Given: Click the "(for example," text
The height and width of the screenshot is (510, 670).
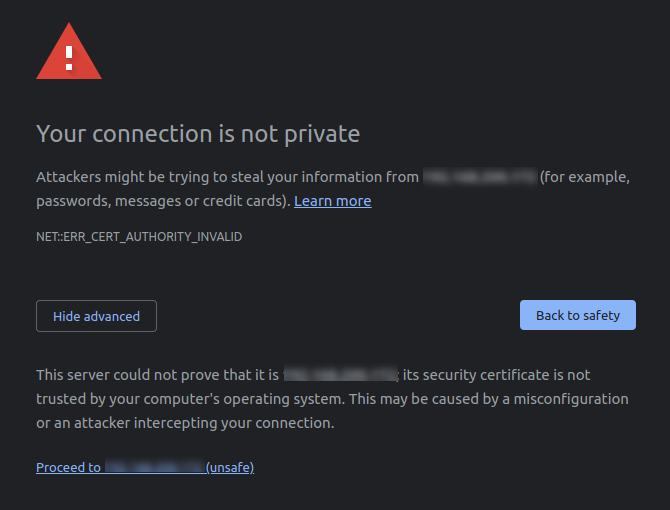Looking at the screenshot, I should [x=585, y=177].
